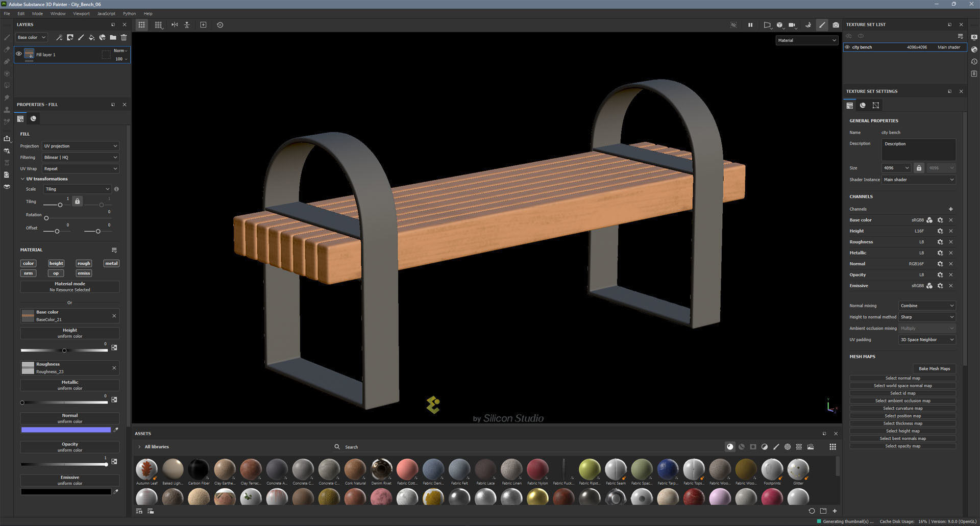Open the Mode menu
980x526 pixels.
[x=37, y=14]
